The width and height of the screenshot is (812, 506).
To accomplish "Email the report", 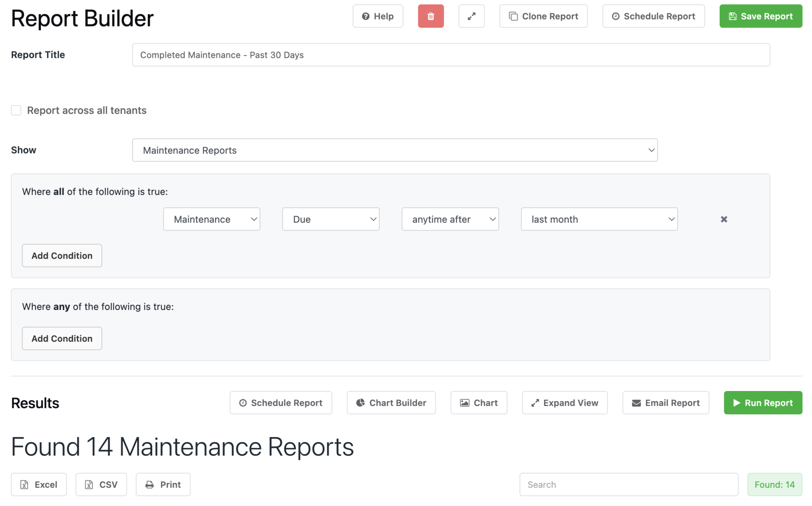I will (x=666, y=402).
